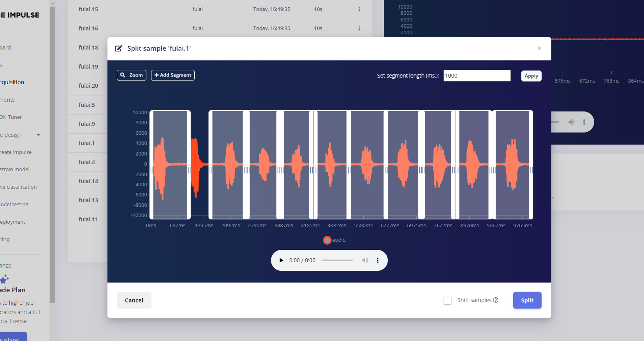Screen dimensions: 644x341
Task: Play the audio in the split dialog
Action: tap(281, 260)
